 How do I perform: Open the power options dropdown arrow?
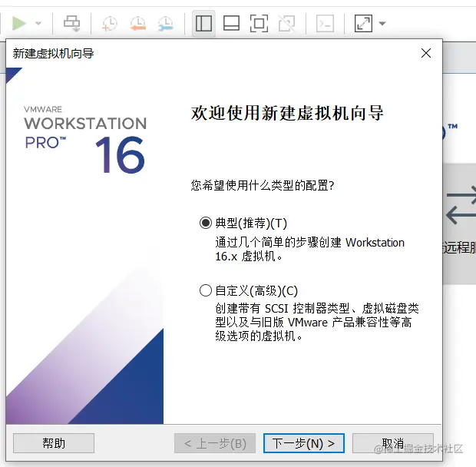coord(38,23)
